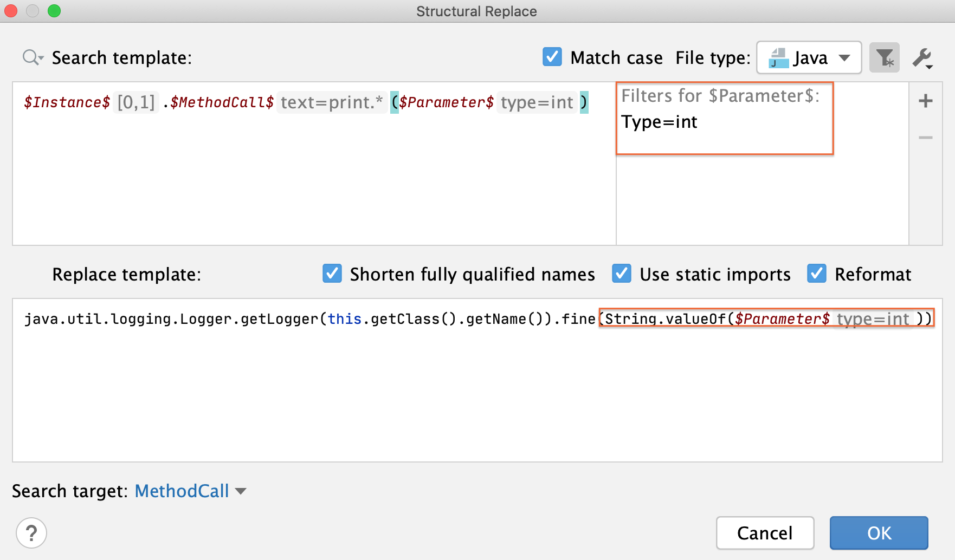
Task: Toggle the filter panel funnel icon
Action: tap(885, 57)
